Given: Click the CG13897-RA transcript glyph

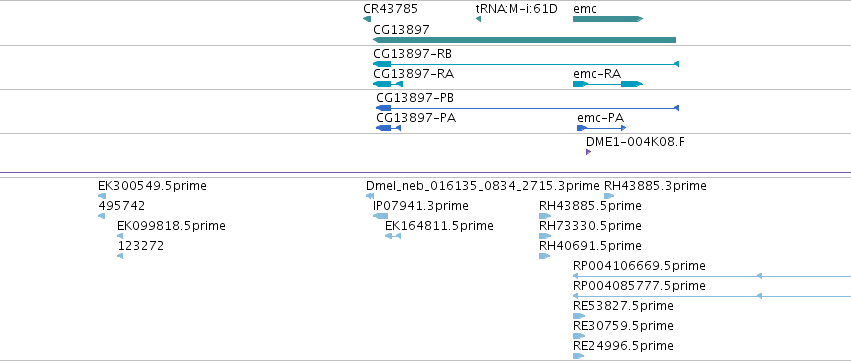Looking at the screenshot, I should 388,84.
